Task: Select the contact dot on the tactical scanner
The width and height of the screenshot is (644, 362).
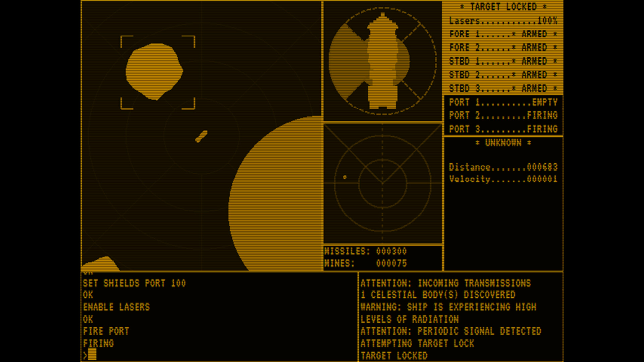Action: [x=344, y=177]
